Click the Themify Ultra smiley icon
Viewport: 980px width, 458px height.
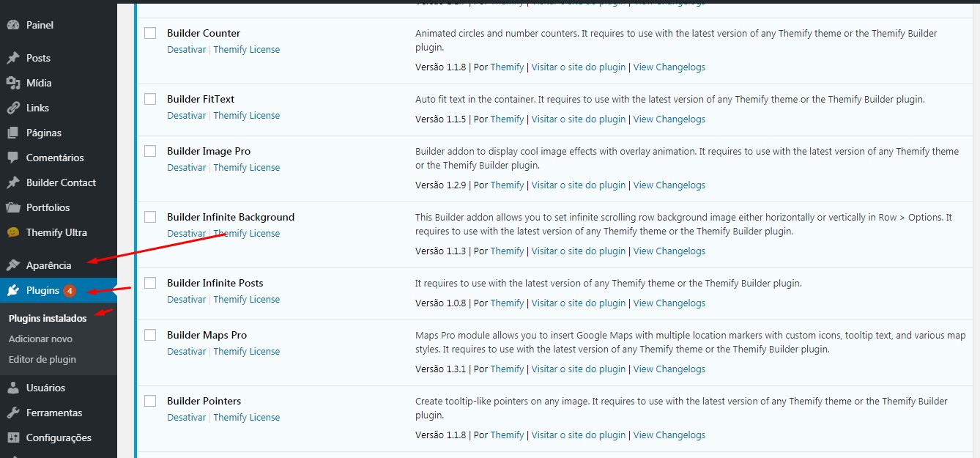click(12, 232)
